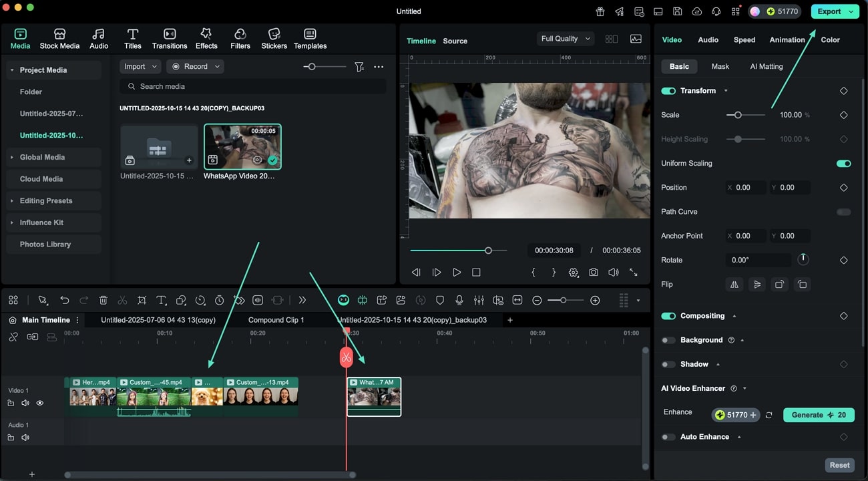This screenshot has height=481, width=868.
Task: Open the Audio Mixer icon
Action: (479, 300)
